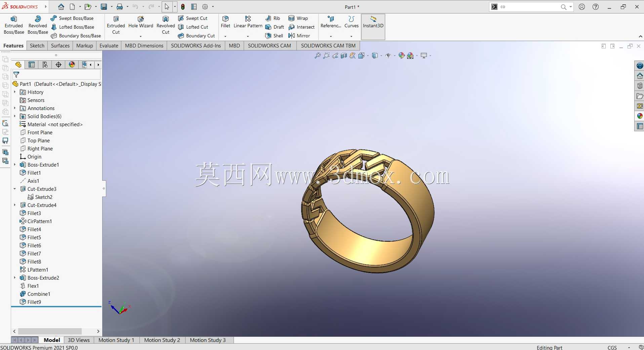This screenshot has height=350, width=644.
Task: Collapse the Cut-Extrude3 feature
Action: pyautogui.click(x=15, y=189)
